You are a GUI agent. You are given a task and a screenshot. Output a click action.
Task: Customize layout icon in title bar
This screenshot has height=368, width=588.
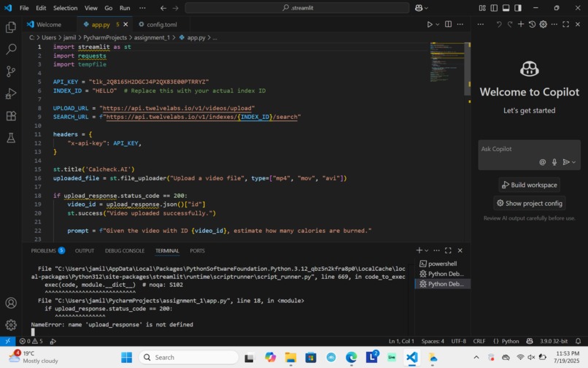[x=482, y=8]
